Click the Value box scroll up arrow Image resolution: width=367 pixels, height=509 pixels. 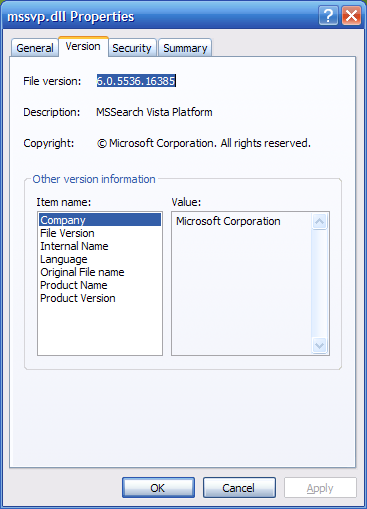320,221
